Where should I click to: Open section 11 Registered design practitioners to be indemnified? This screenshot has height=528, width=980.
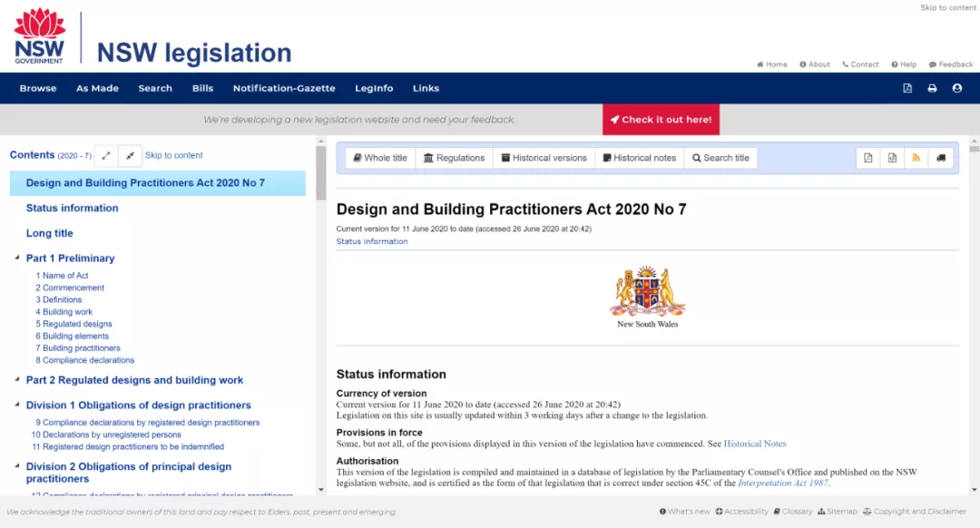point(128,446)
